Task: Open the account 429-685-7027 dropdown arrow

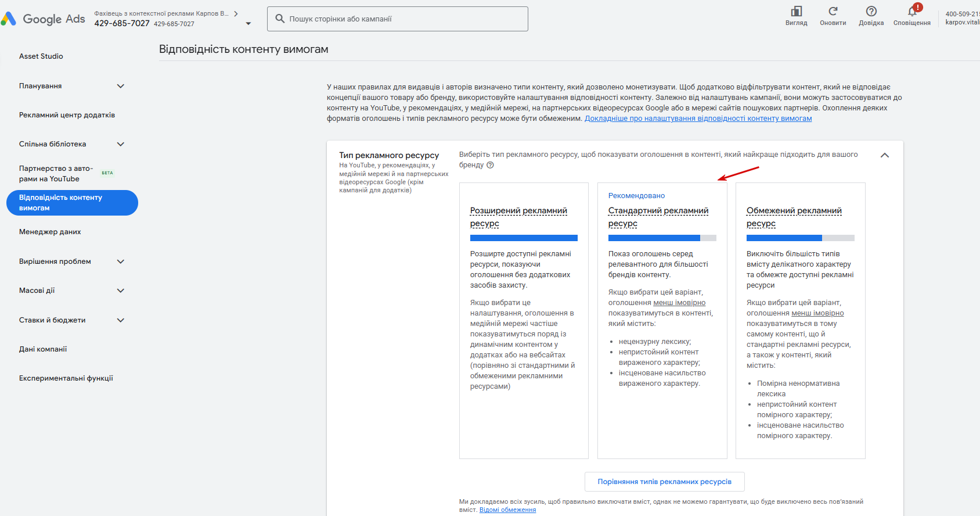Action: pyautogui.click(x=248, y=24)
